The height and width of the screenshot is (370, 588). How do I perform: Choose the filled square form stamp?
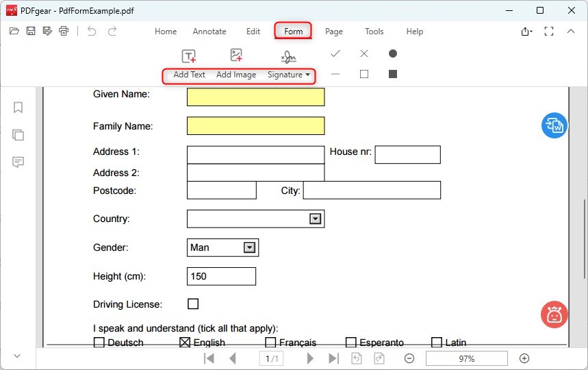click(x=393, y=74)
